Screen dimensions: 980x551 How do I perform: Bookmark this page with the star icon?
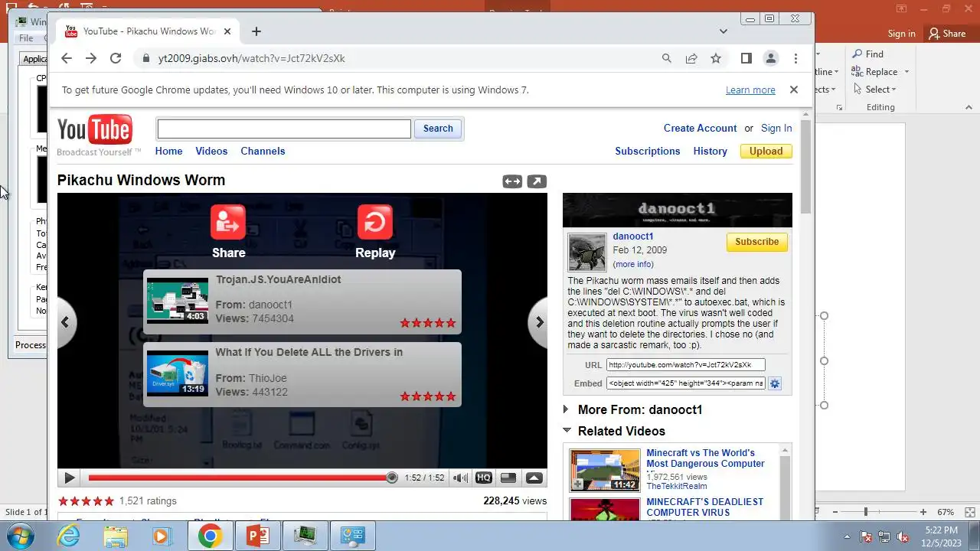(716, 58)
